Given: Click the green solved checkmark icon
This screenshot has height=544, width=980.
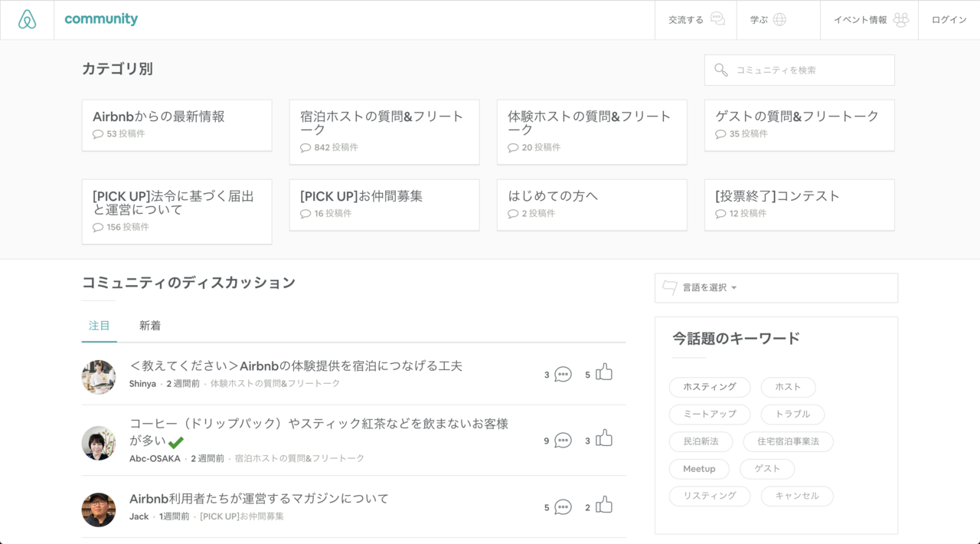Looking at the screenshot, I should click(176, 442).
